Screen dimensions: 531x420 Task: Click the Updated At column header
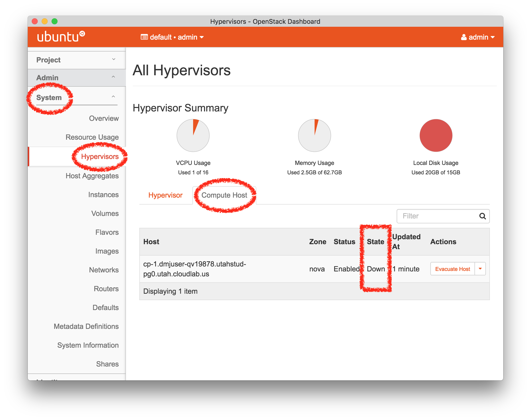click(406, 242)
